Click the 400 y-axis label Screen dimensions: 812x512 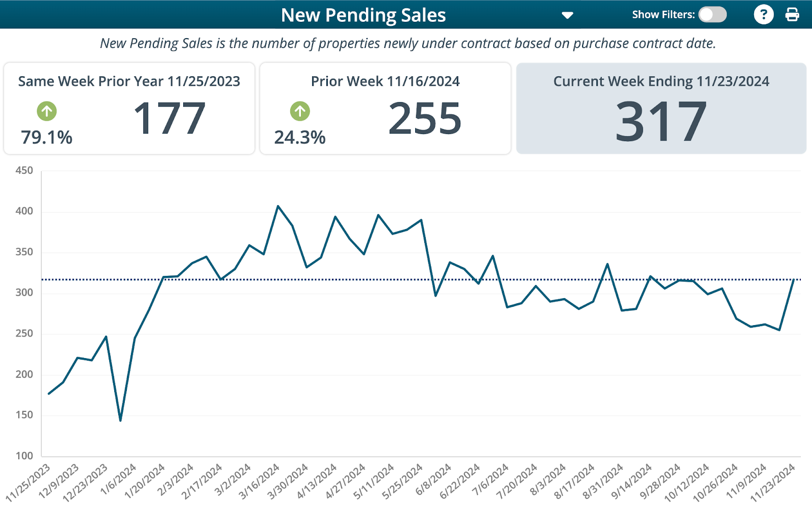point(24,211)
